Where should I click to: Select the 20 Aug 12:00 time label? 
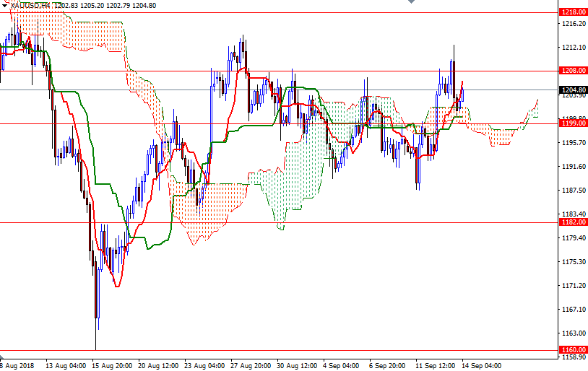tap(159, 365)
